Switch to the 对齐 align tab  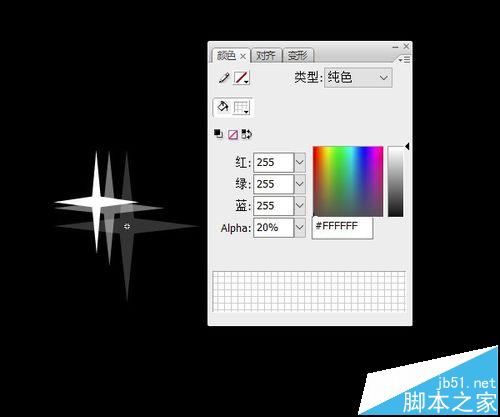[266, 55]
